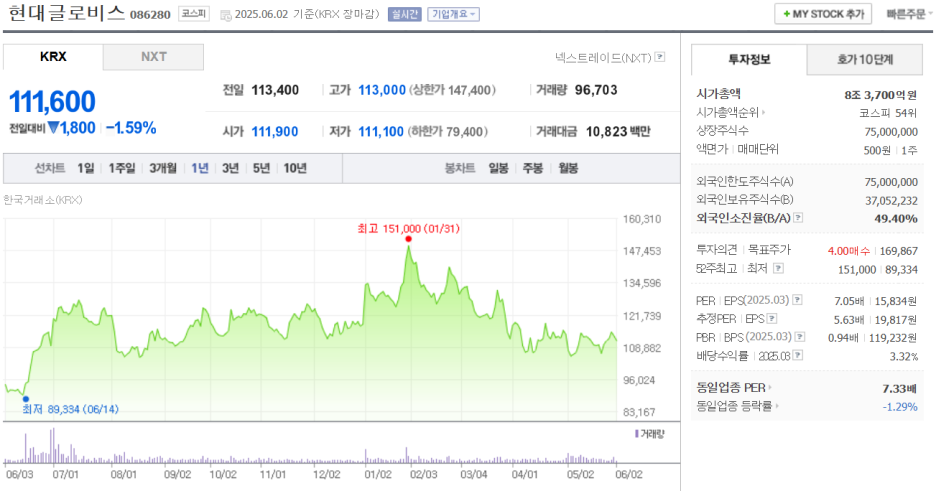Viewport: 936px width, 491px height.
Task: Open the 시가총액순위 link
Action: pyautogui.click(x=731, y=112)
